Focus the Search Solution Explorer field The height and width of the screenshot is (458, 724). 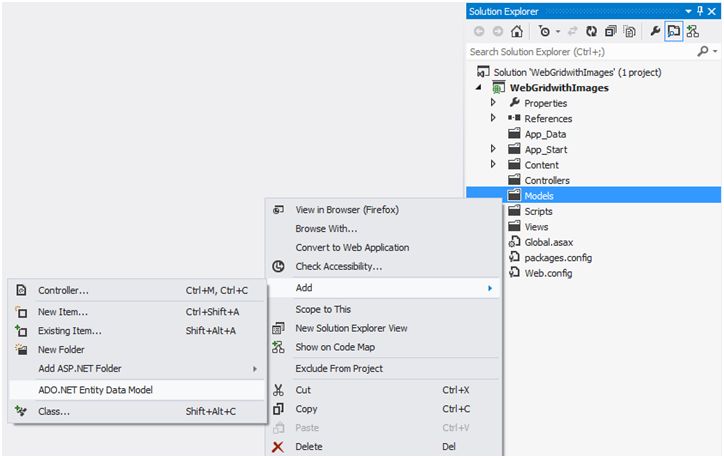(582, 52)
